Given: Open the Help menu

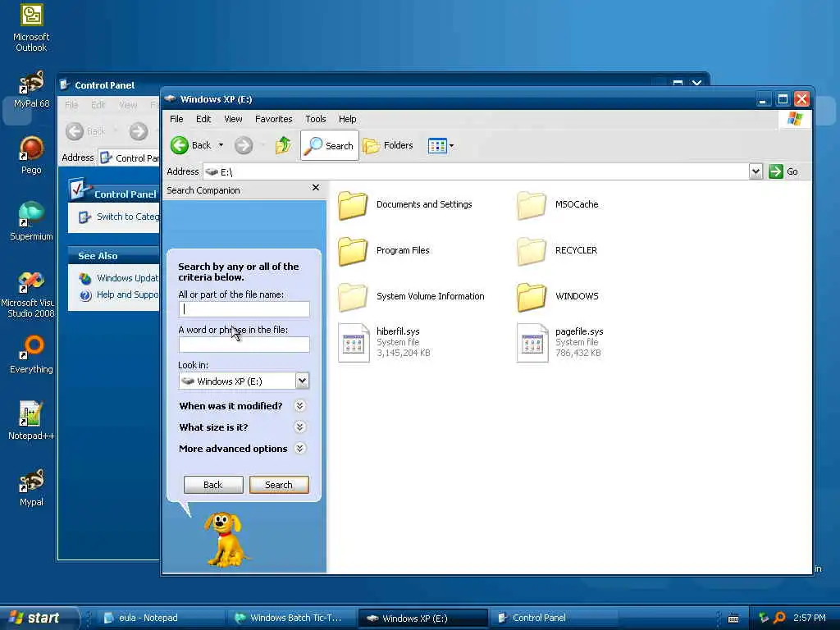Looking at the screenshot, I should [x=347, y=119].
